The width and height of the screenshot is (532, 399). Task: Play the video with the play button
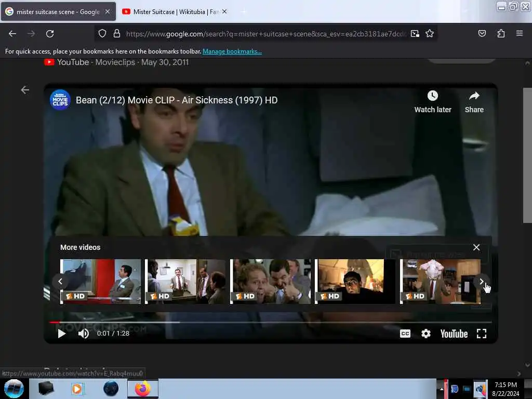click(61, 334)
